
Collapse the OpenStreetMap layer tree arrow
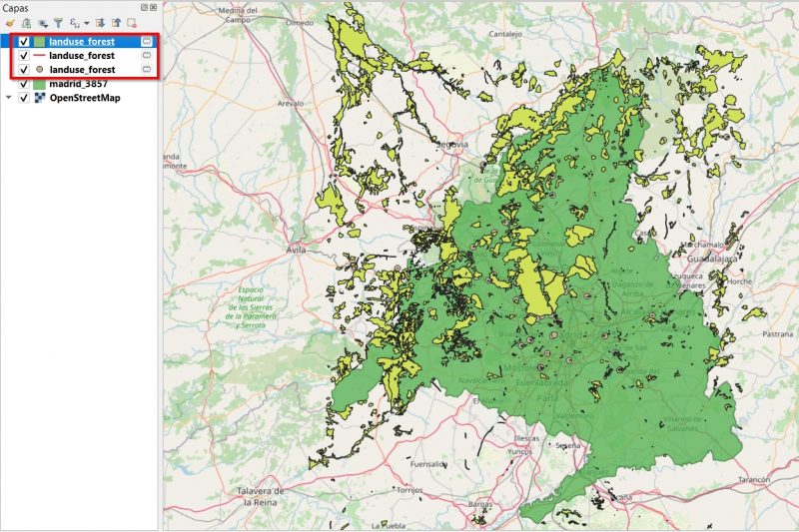click(x=9, y=97)
